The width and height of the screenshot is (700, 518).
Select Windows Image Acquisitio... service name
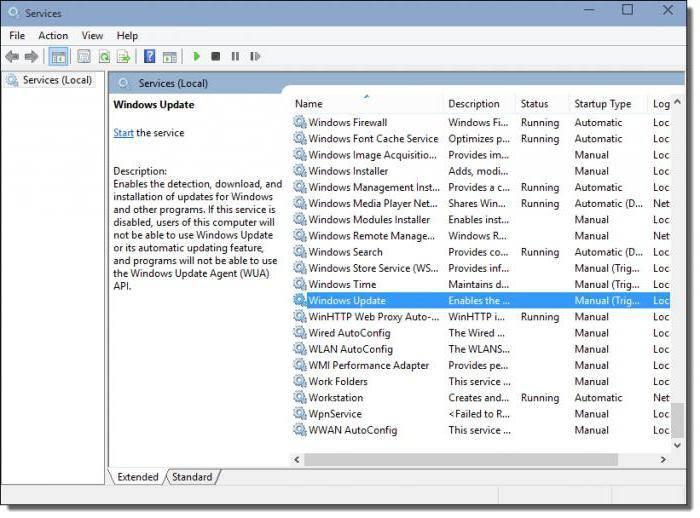click(x=372, y=155)
